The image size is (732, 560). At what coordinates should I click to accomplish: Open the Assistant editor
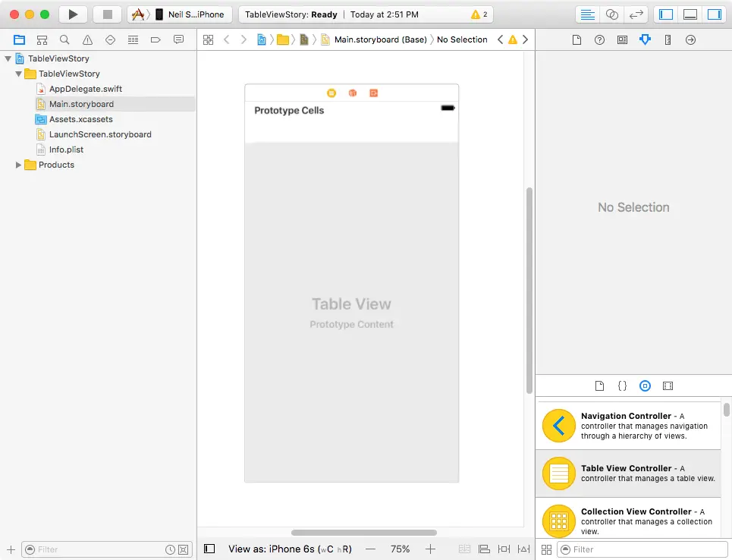pos(611,14)
